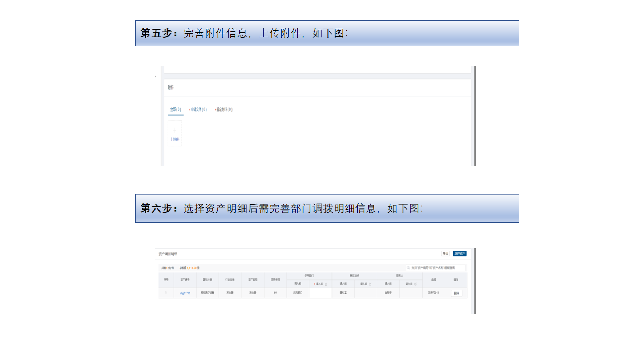Open asset number link sbjj01710

tap(185, 293)
